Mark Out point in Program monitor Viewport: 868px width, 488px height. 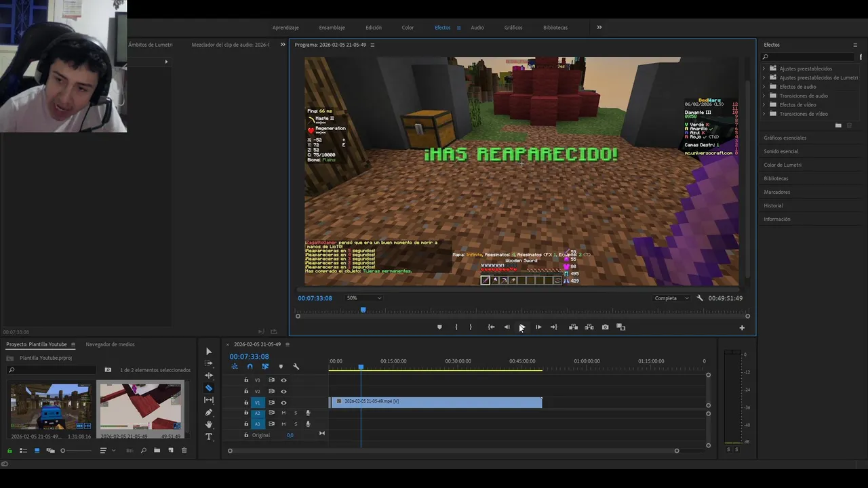(x=471, y=327)
